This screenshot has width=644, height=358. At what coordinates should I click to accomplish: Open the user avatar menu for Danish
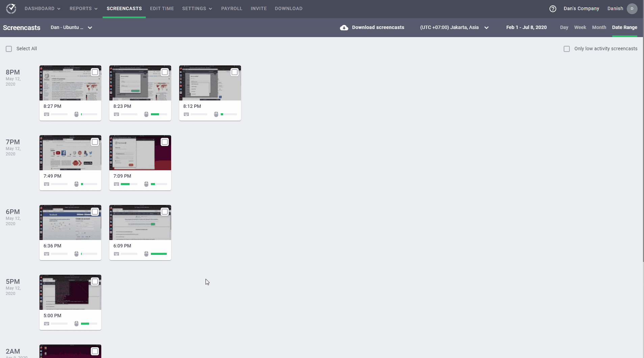point(632,9)
